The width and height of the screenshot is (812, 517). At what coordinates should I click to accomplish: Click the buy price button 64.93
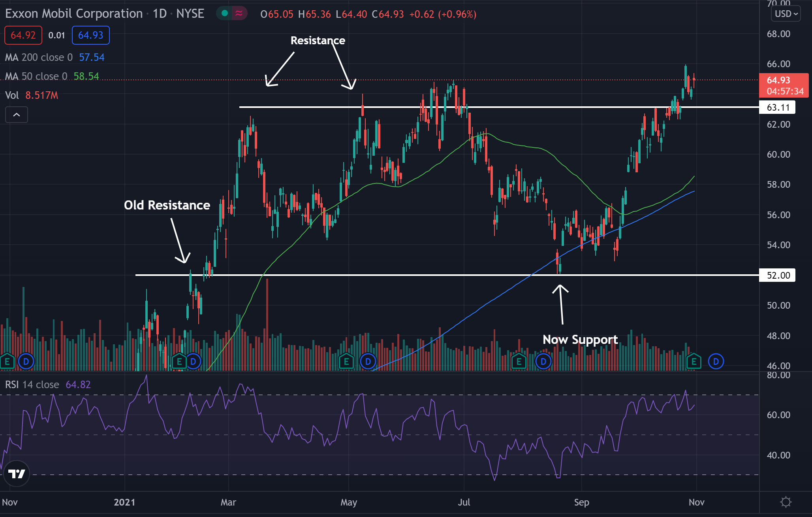point(90,35)
